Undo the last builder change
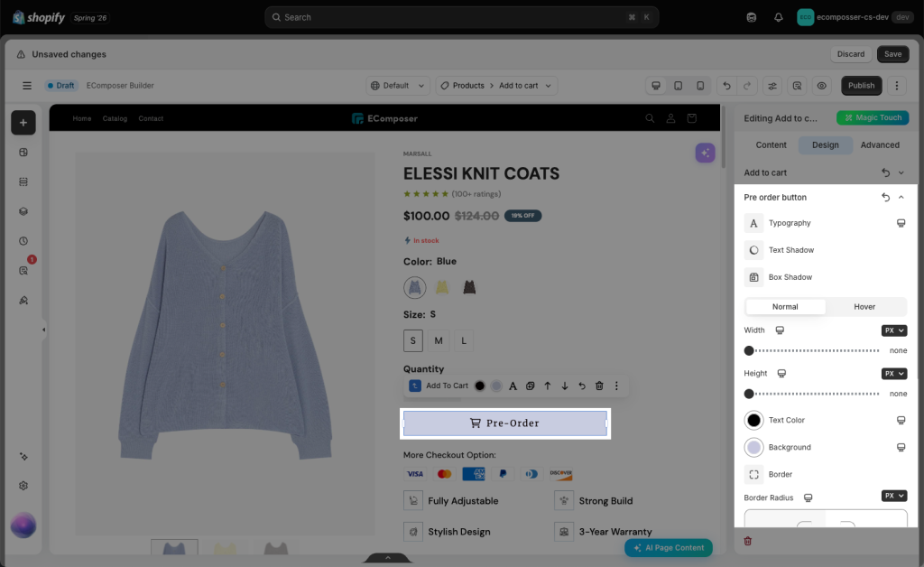Viewport: 924px width, 567px height. click(x=726, y=86)
